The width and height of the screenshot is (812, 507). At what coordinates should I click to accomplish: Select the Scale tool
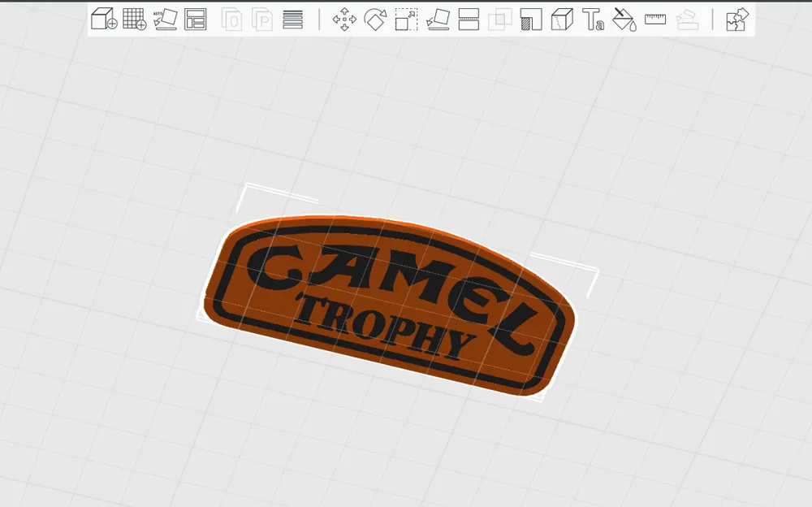tap(407, 19)
